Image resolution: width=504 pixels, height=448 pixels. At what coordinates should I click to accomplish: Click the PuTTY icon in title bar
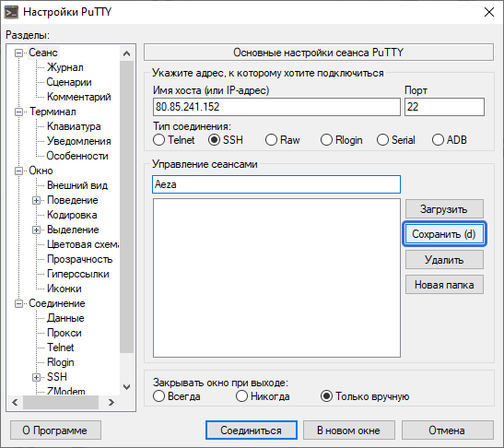coord(11,12)
